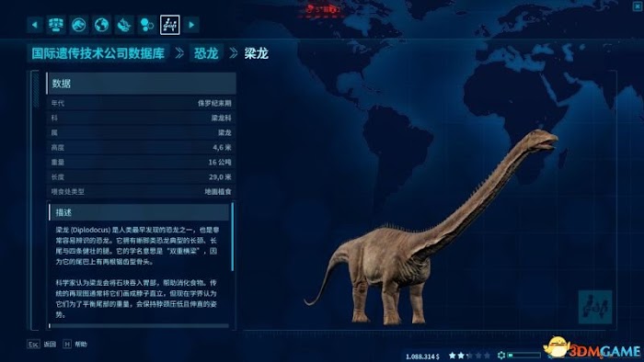
Task: Click the Diplodocus description paragraph
Action: click(x=137, y=245)
